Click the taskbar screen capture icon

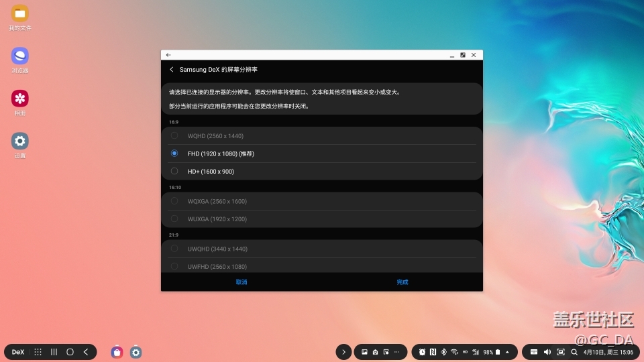(x=561, y=352)
